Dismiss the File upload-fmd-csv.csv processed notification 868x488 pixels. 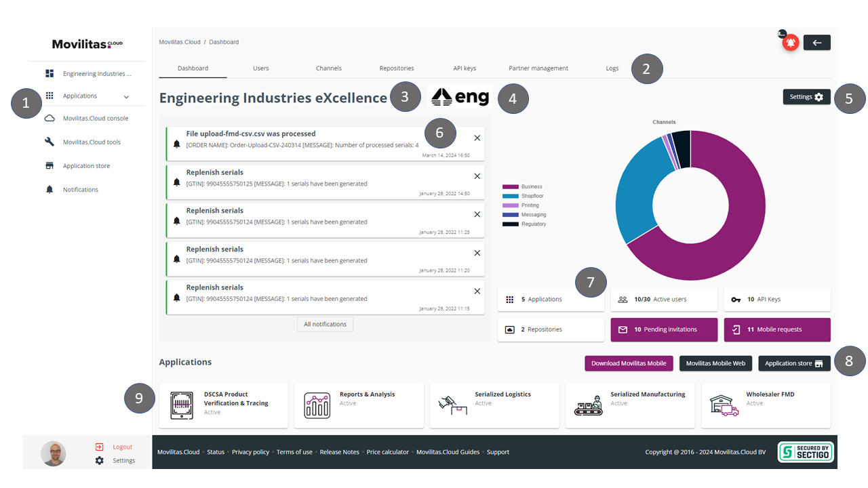pos(477,138)
